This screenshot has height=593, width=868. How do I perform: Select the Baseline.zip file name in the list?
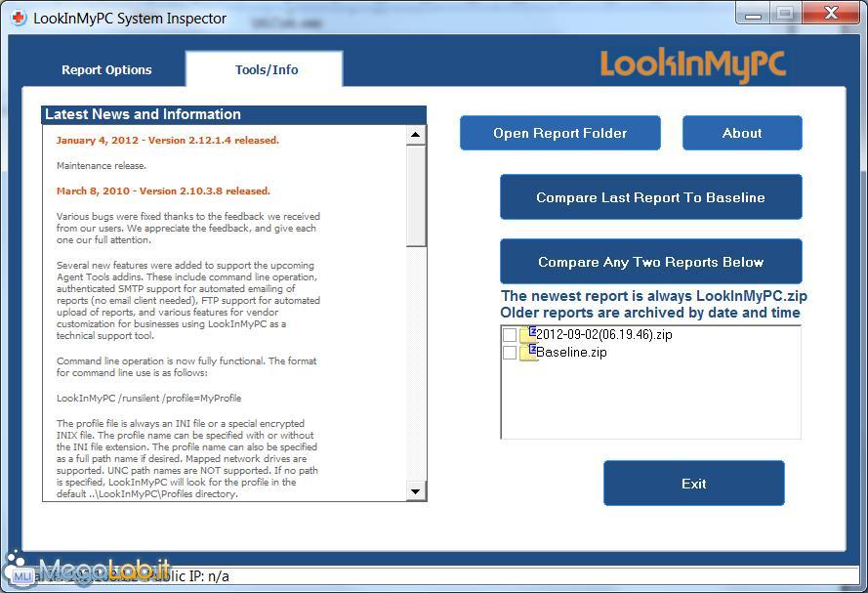pyautogui.click(x=571, y=353)
